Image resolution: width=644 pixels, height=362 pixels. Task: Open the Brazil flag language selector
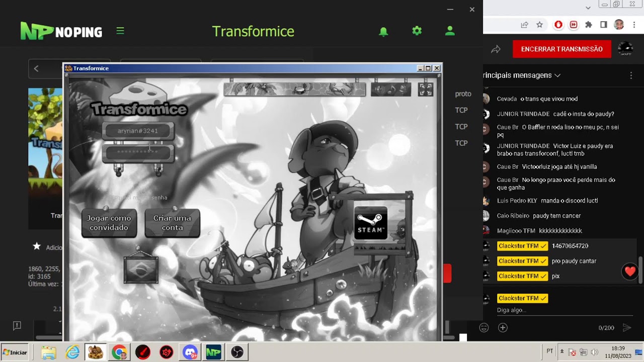[141, 270]
